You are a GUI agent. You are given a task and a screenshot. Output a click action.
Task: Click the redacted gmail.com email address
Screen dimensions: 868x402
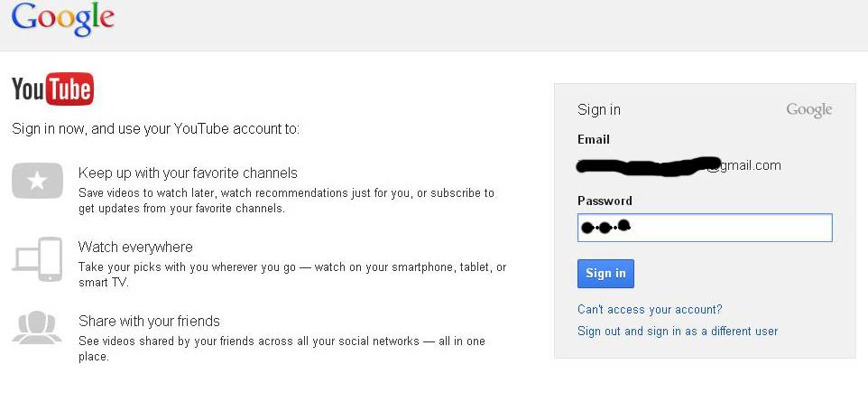click(x=679, y=165)
